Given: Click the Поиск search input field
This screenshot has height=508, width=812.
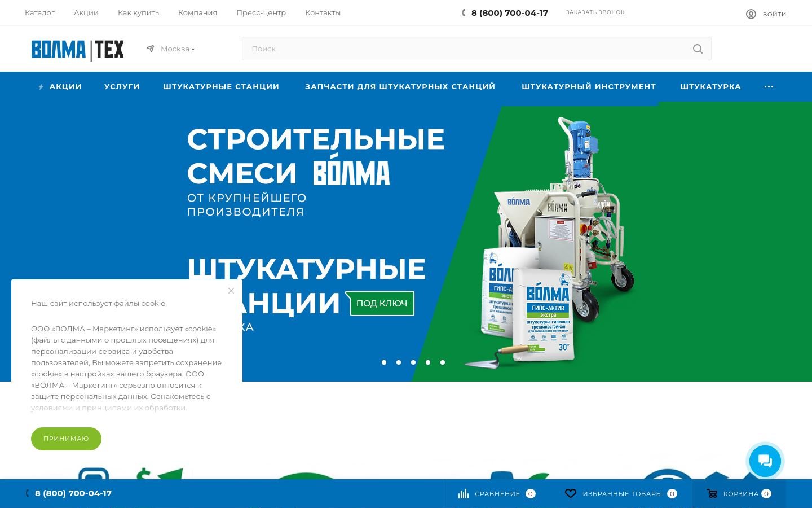Looking at the screenshot, I should click(x=476, y=49).
